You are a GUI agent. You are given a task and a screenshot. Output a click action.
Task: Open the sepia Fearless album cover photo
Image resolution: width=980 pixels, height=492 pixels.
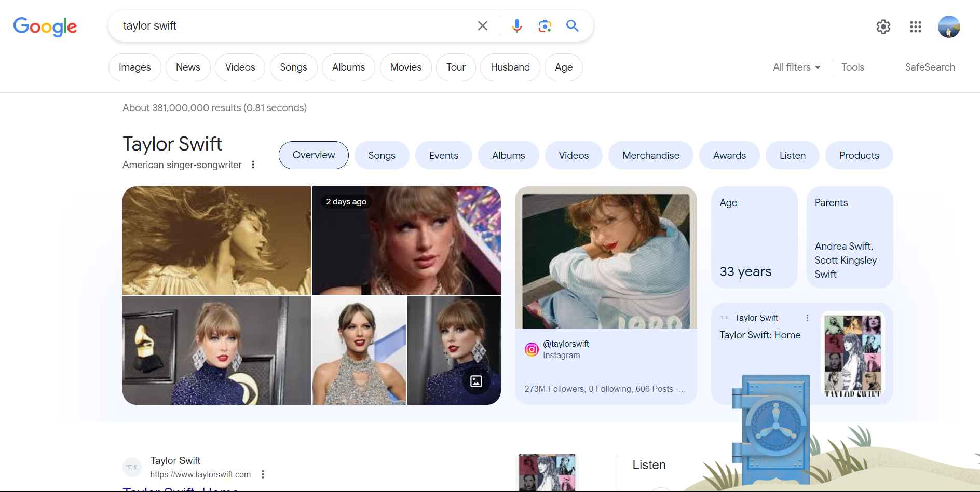216,240
